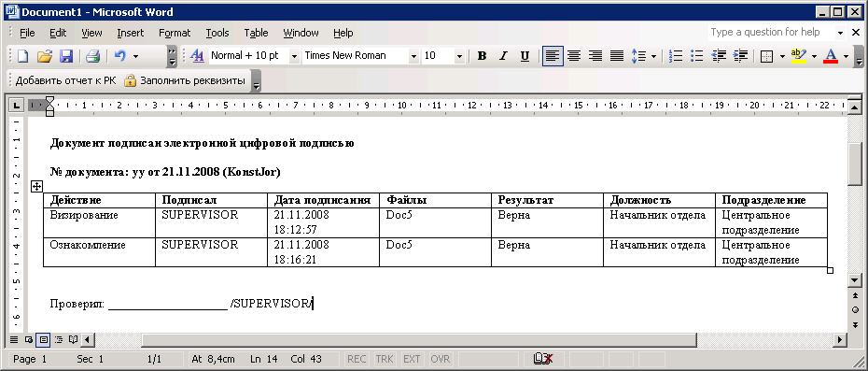The width and height of the screenshot is (868, 371).
Task: Toggle bulleted list formatting
Action: [x=697, y=56]
